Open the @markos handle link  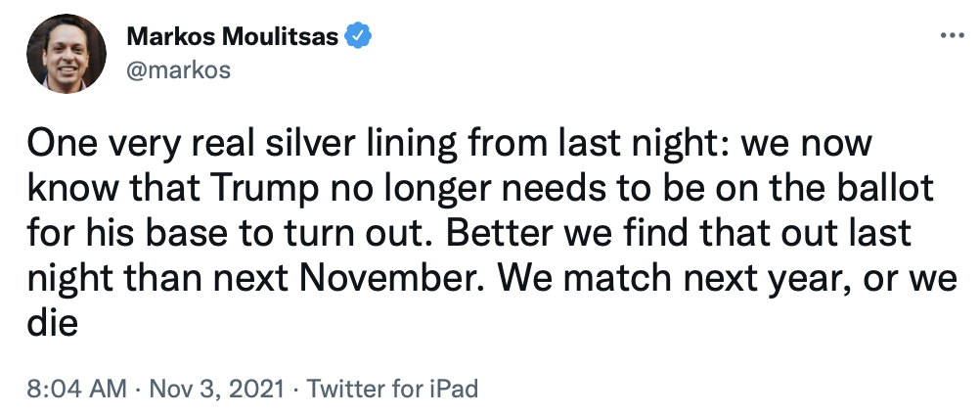coord(177,69)
